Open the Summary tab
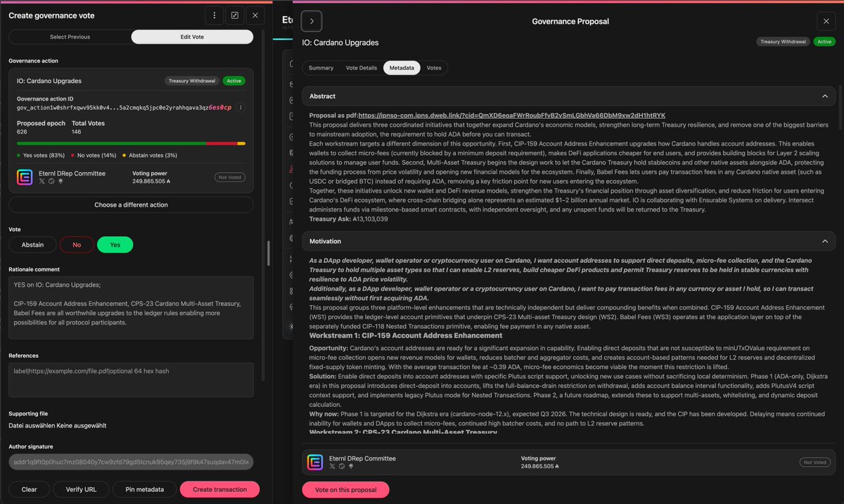The width and height of the screenshot is (844, 504). (321, 68)
